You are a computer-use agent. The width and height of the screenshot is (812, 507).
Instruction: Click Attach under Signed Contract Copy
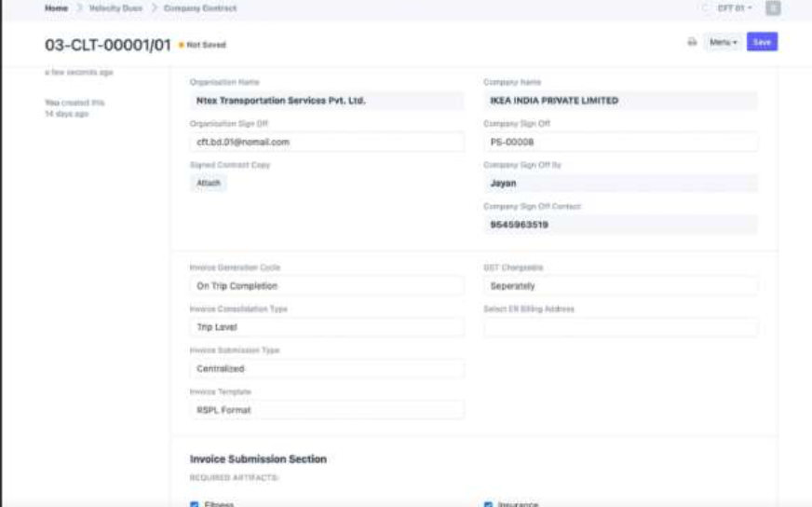click(x=209, y=183)
